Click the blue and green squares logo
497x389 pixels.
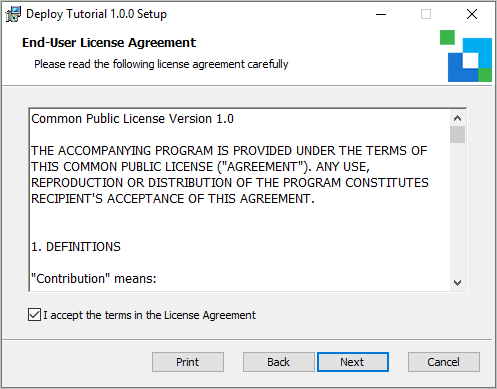tap(466, 56)
